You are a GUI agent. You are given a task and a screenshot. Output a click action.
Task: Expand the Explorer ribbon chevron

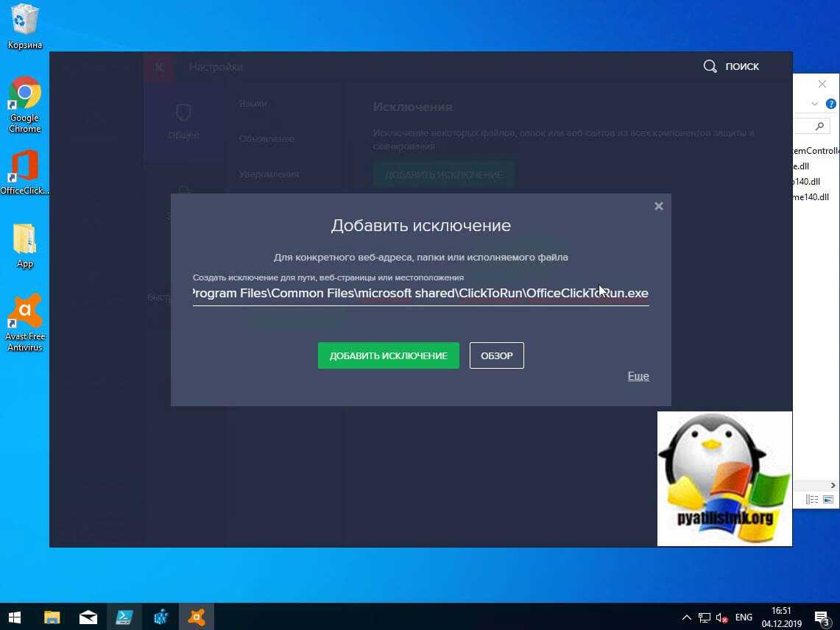click(x=815, y=104)
